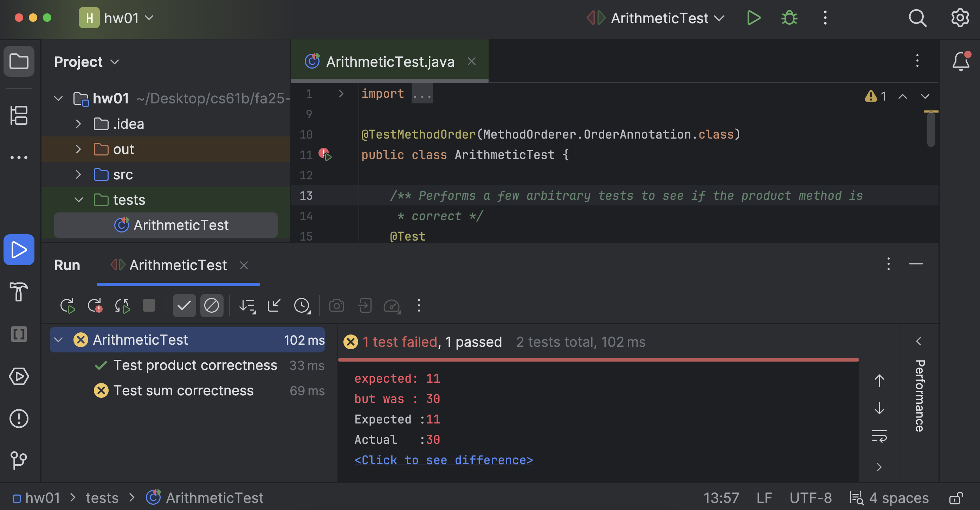
Task: Select the ArithmeticTest.java editor tab
Action: point(389,62)
